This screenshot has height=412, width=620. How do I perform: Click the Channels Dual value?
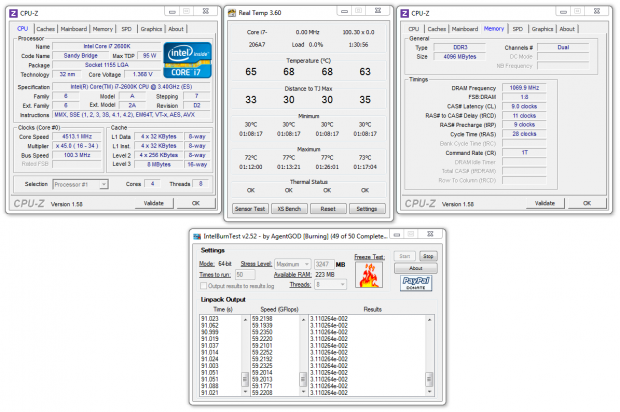(563, 47)
